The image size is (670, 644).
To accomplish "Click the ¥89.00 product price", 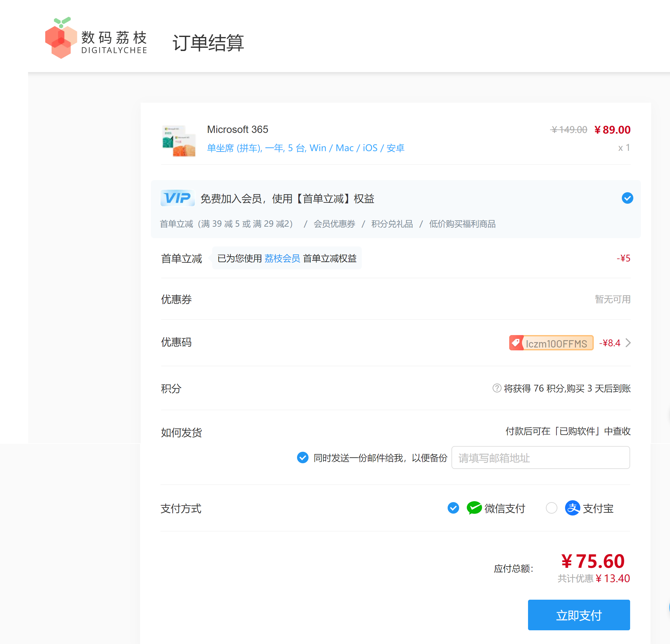I will pyautogui.click(x=612, y=130).
